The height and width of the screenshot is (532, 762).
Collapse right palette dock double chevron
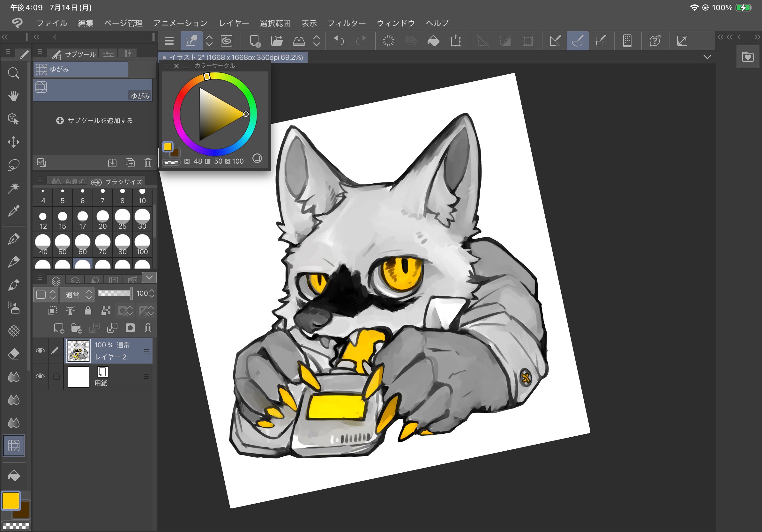click(x=757, y=37)
